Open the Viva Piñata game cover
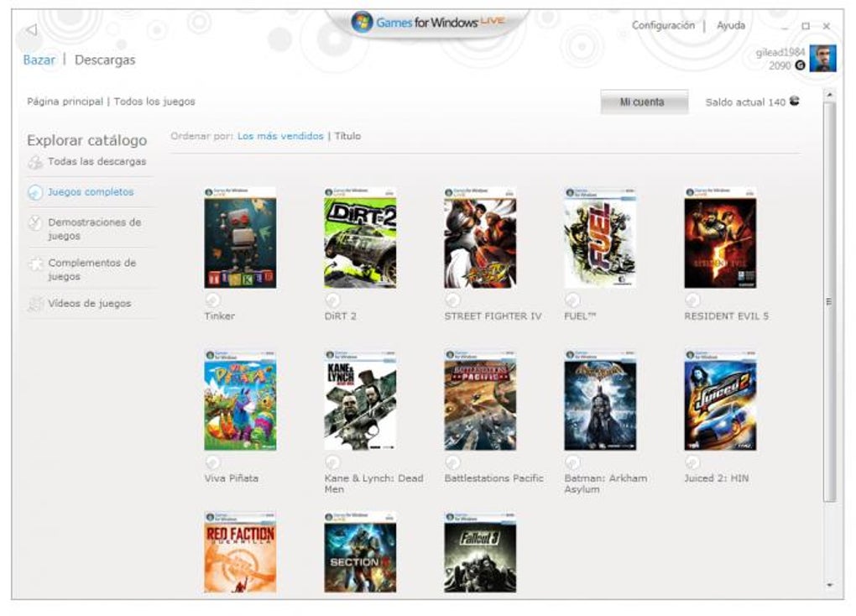This screenshot has height=616, width=856. pyautogui.click(x=240, y=401)
